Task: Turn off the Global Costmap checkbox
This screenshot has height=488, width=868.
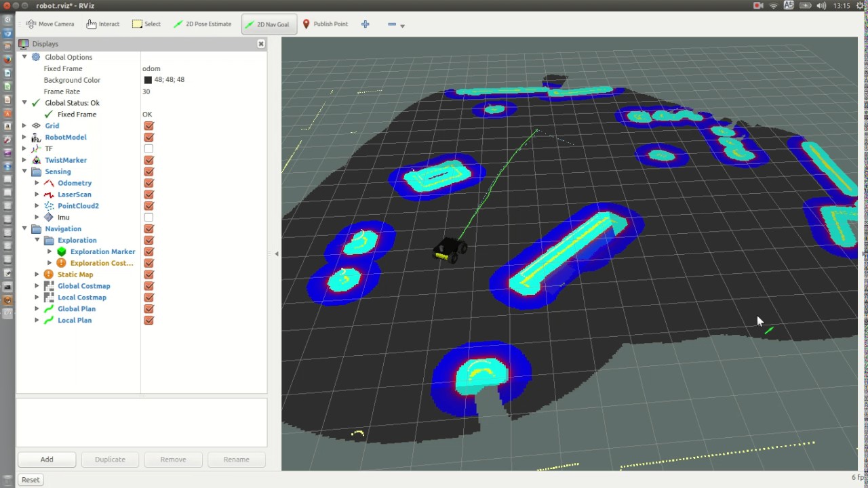Action: click(x=149, y=286)
